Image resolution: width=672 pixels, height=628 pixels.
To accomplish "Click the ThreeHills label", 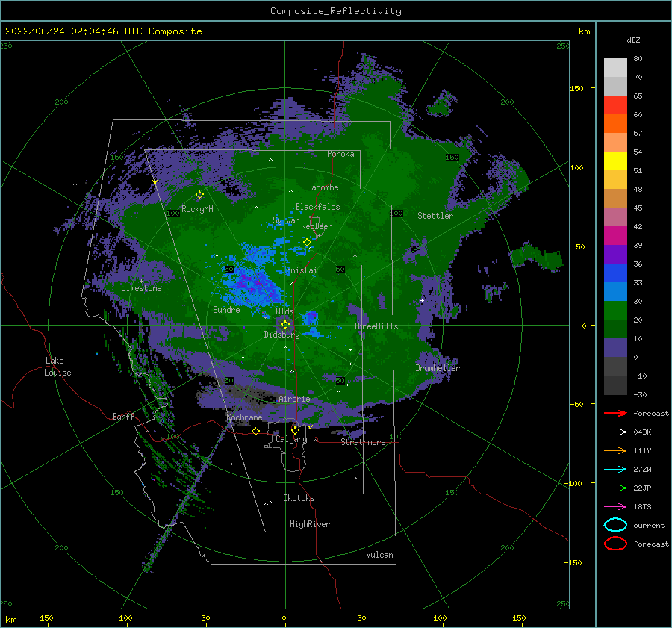I will (376, 326).
